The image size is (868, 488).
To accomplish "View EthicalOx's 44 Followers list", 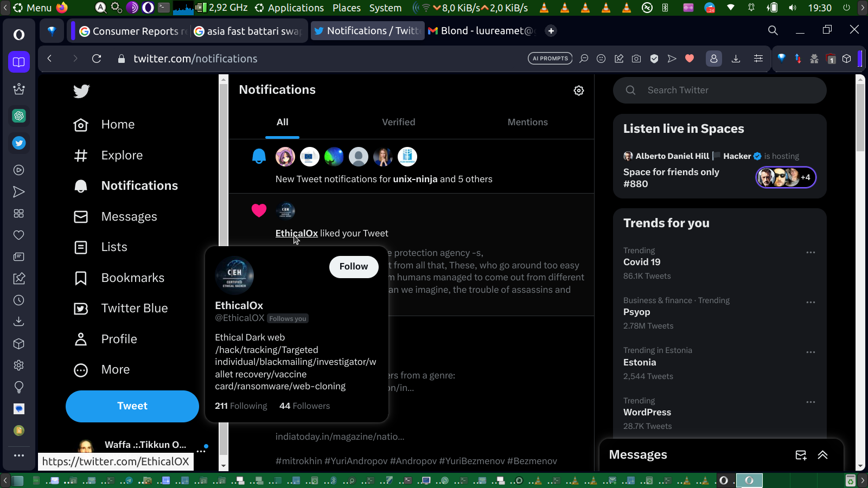I will click(304, 406).
